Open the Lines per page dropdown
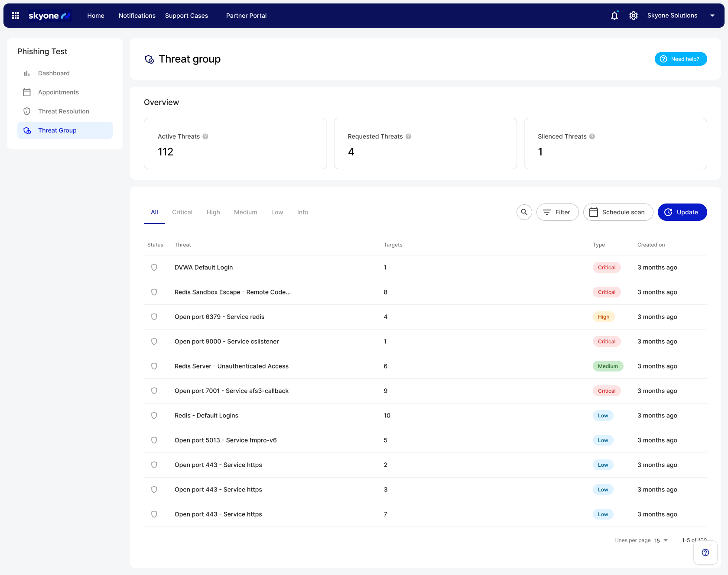 click(x=661, y=540)
